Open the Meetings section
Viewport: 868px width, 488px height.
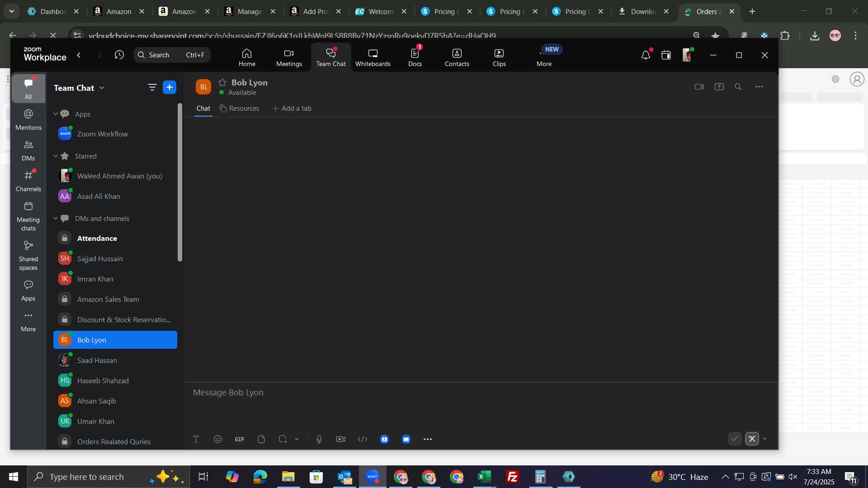coord(289,57)
